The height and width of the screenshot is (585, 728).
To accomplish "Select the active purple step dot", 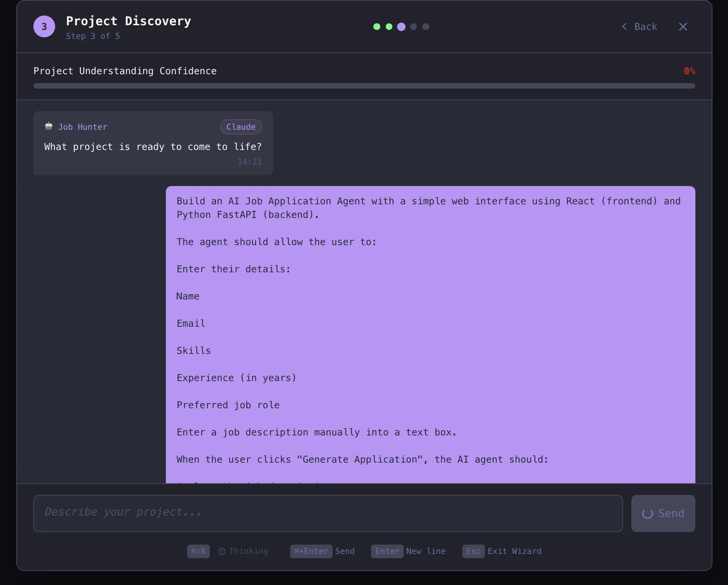I will tap(401, 27).
